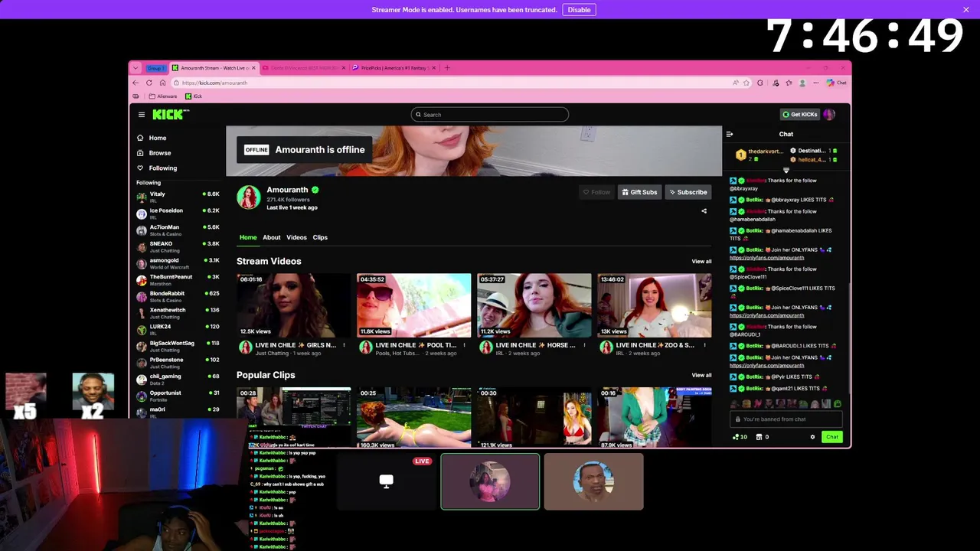Open a new browser tab
The image size is (980, 551).
448,67
